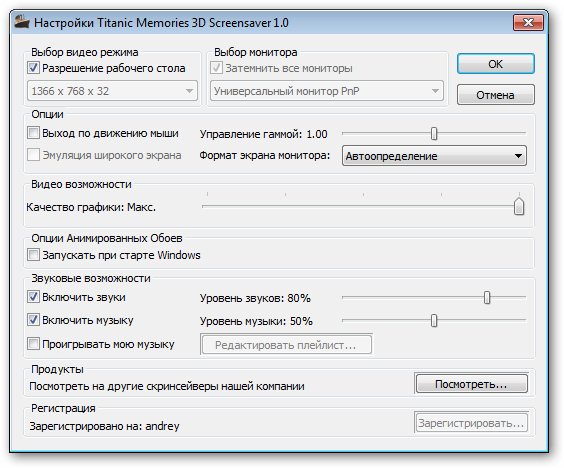
Task: Click the Посмотреть... button
Action: (x=472, y=384)
